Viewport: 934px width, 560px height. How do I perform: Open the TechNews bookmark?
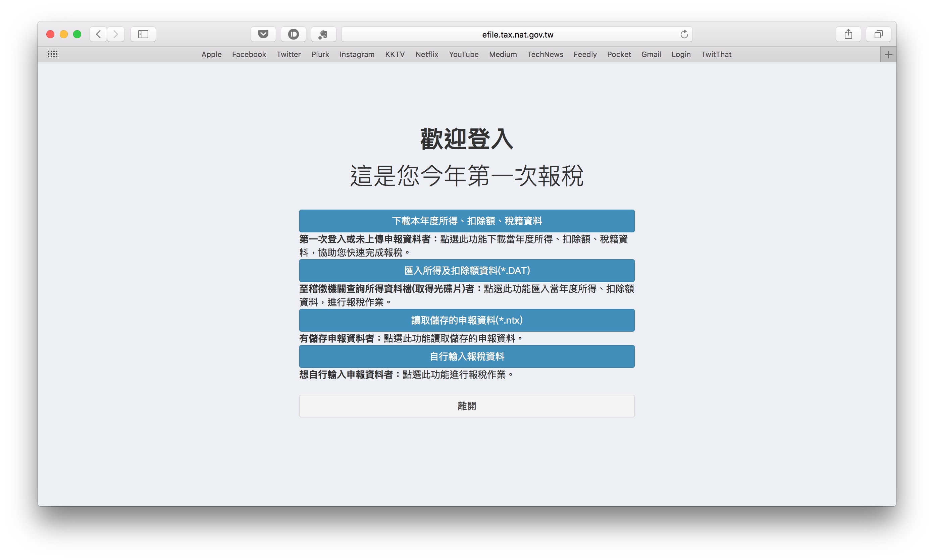(x=545, y=55)
